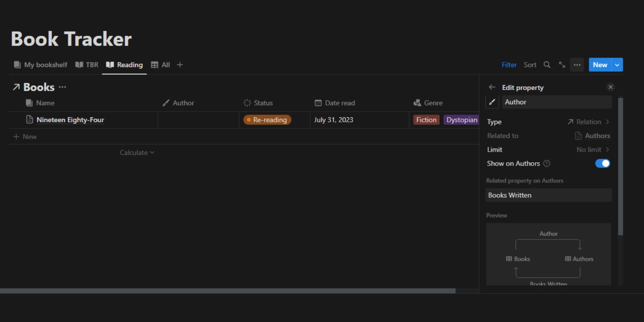Image resolution: width=644 pixels, height=322 pixels.
Task: Edit the Books Written related property field
Action: tap(549, 195)
